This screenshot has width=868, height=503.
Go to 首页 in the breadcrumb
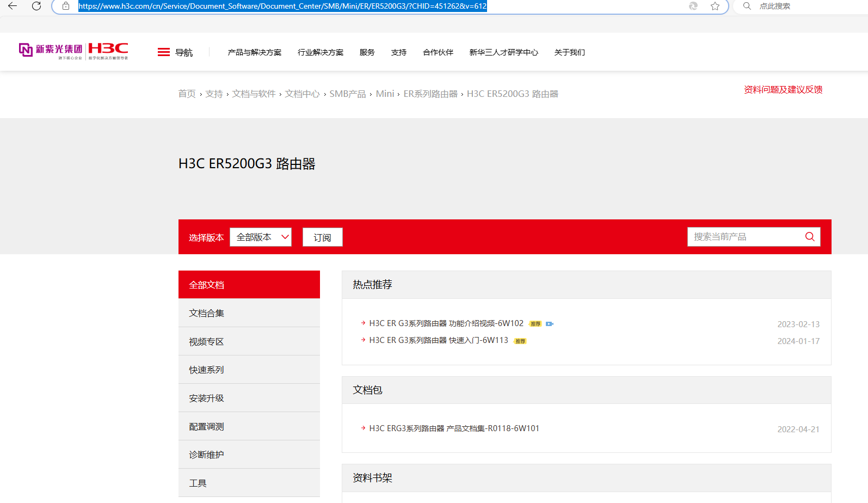tap(187, 94)
